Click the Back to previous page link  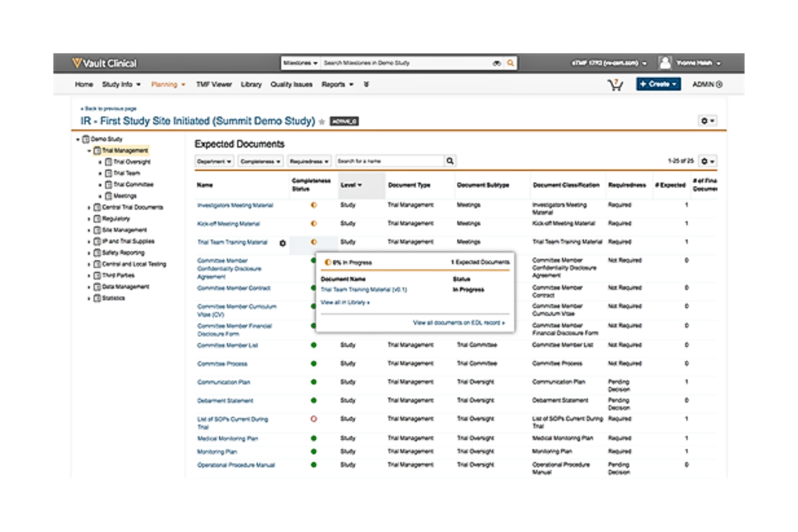107,108
